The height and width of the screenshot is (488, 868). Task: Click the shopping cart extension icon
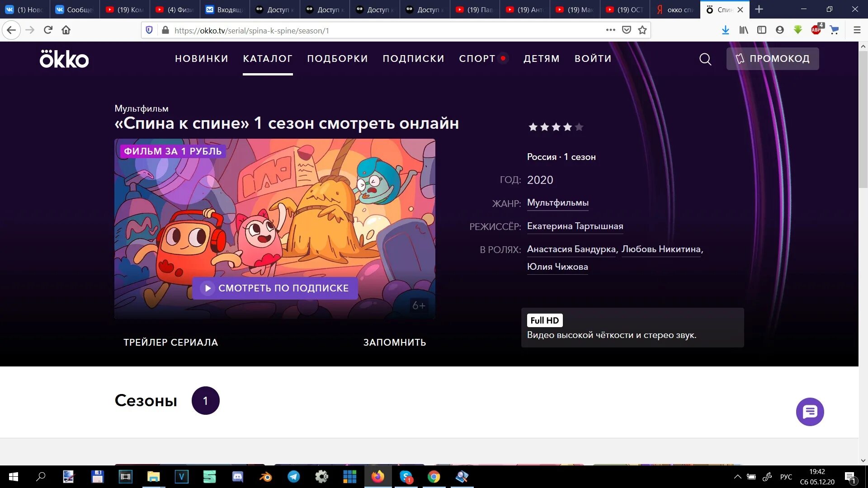click(x=835, y=30)
